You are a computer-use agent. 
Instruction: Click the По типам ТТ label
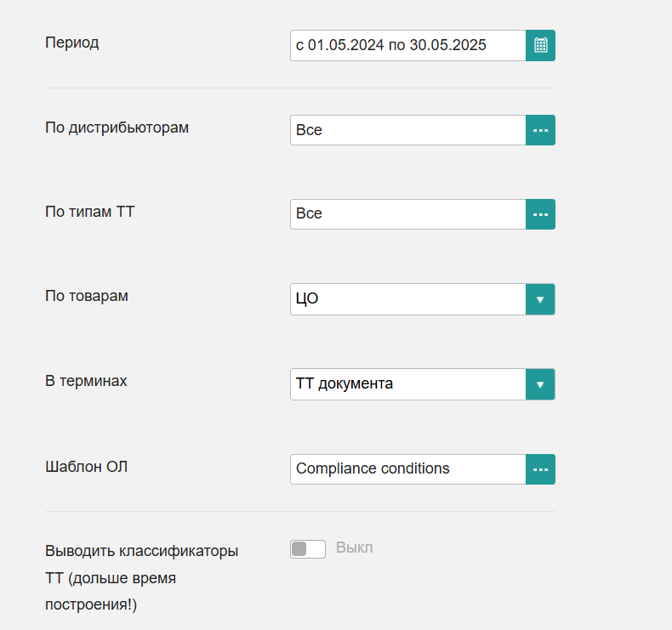coord(90,212)
